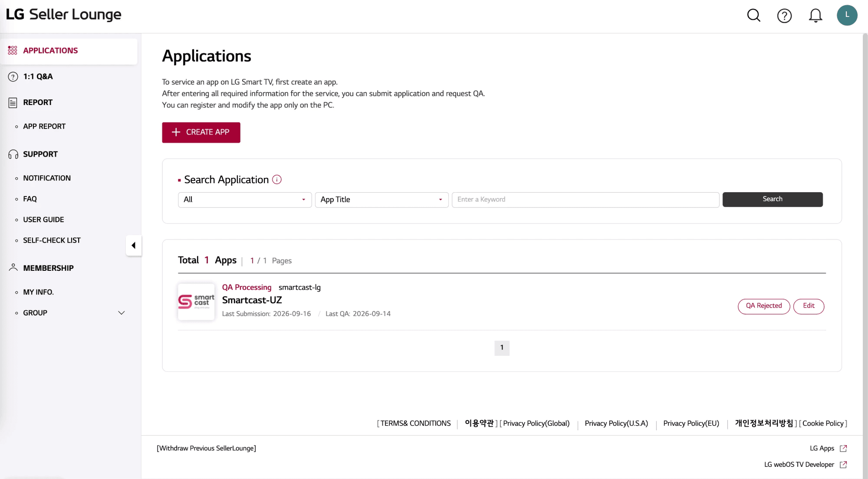The width and height of the screenshot is (868, 479).
Task: Click the Membership person icon
Action: click(x=13, y=267)
